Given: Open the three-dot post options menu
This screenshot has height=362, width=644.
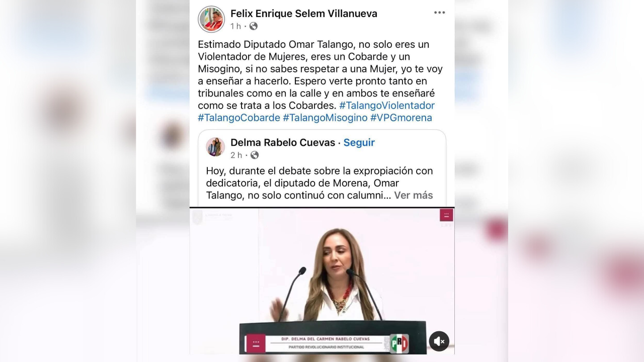Looking at the screenshot, I should pos(439,13).
